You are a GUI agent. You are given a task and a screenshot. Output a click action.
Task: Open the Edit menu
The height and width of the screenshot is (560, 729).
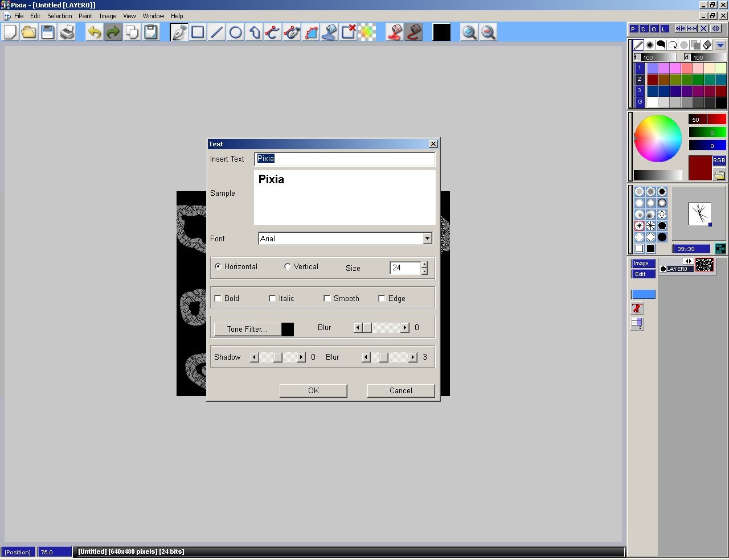[x=35, y=16]
